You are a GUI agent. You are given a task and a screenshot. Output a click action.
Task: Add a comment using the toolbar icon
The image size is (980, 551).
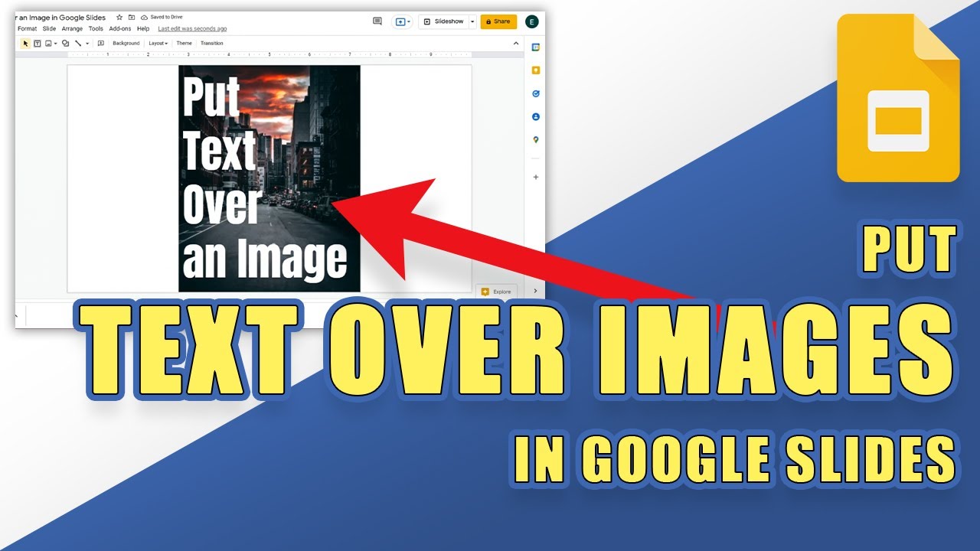[x=101, y=44]
